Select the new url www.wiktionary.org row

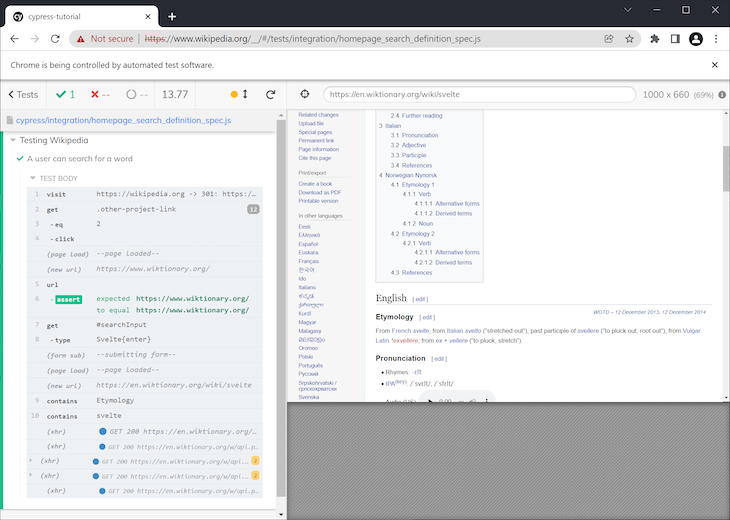pyautogui.click(x=144, y=269)
